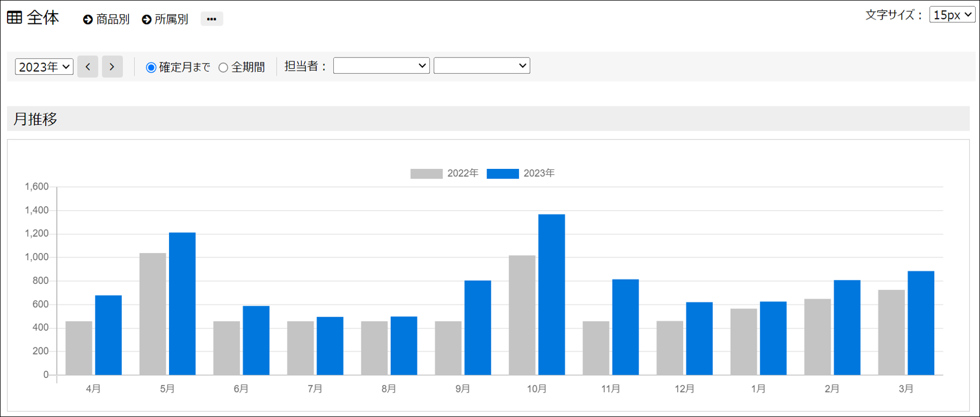Viewport: 980px width, 417px height.
Task: Click the arrow icon next to 所属別
Action: [146, 20]
